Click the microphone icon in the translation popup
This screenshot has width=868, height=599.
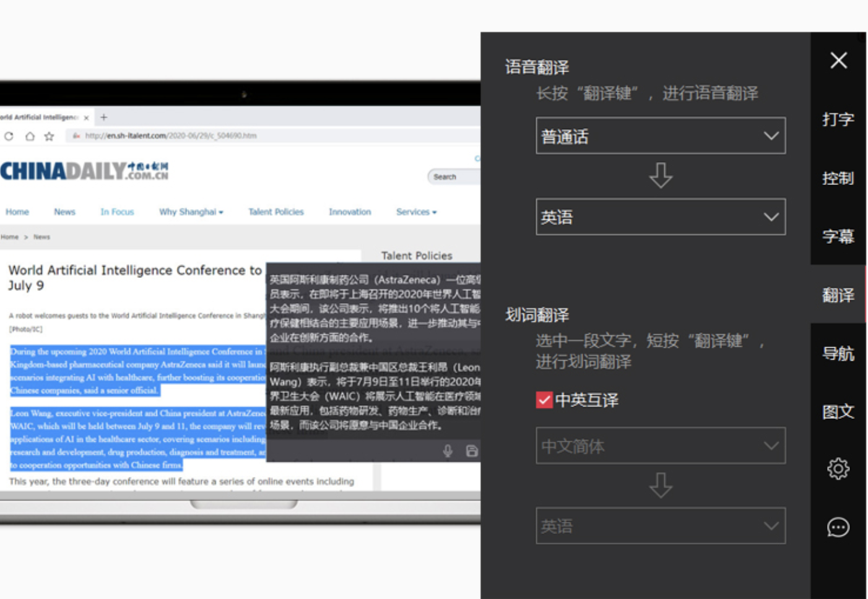coord(448,451)
